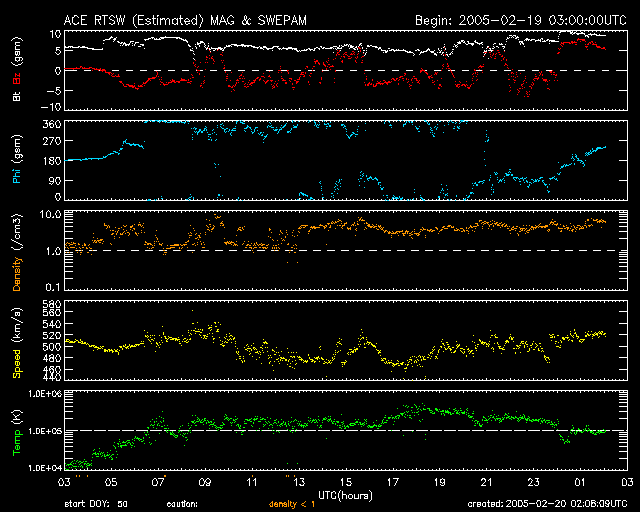
Task: Click the '0.1' tick on the Density axis
Action: 53,287
